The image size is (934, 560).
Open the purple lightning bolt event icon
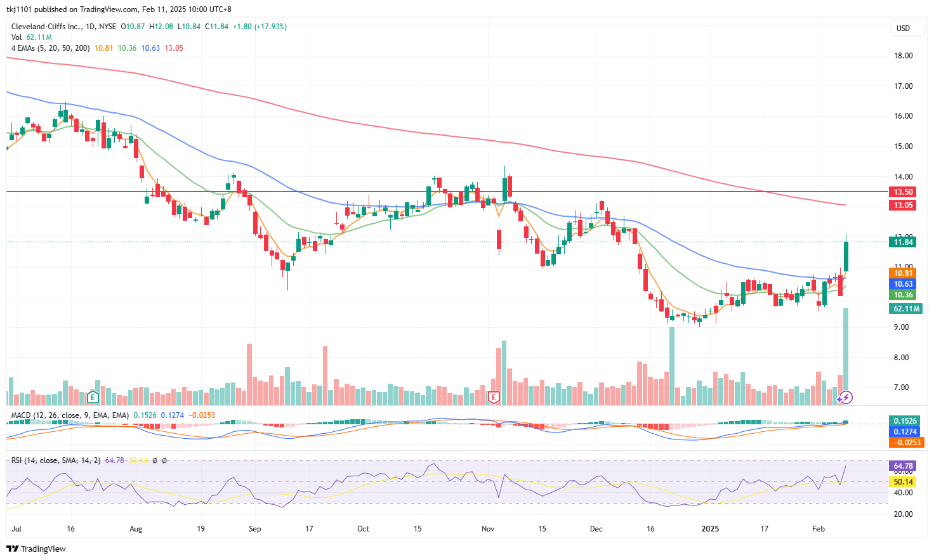[x=846, y=398]
